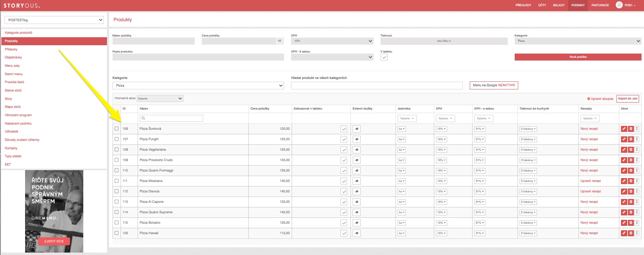
Task: Open the Kategorie Pizza dropdown in form
Action: tap(578, 41)
